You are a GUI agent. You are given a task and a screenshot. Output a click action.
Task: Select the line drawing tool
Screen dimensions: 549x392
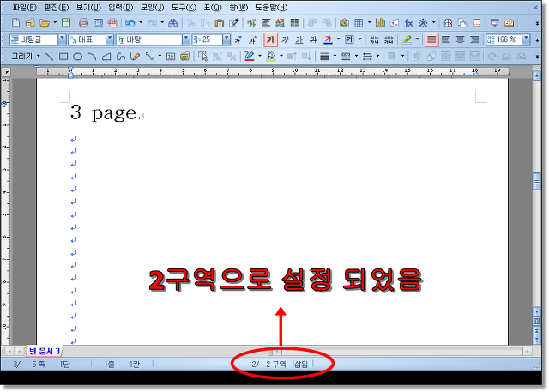(50, 57)
